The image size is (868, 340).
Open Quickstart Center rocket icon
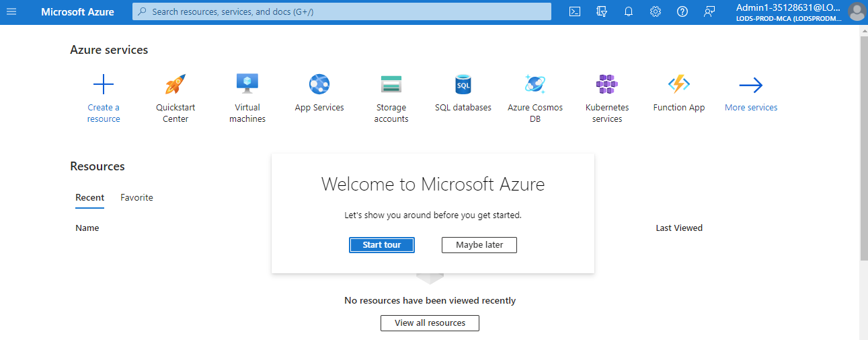(x=175, y=85)
